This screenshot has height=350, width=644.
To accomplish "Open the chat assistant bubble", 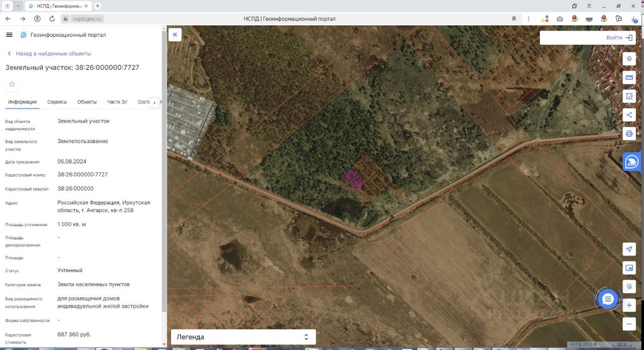I will coord(608,300).
